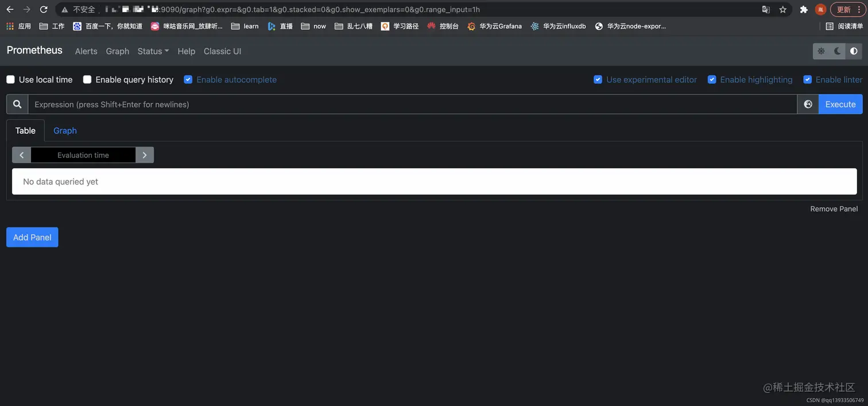
Task: Open the 华为云Grafana bookmark
Action: click(494, 26)
